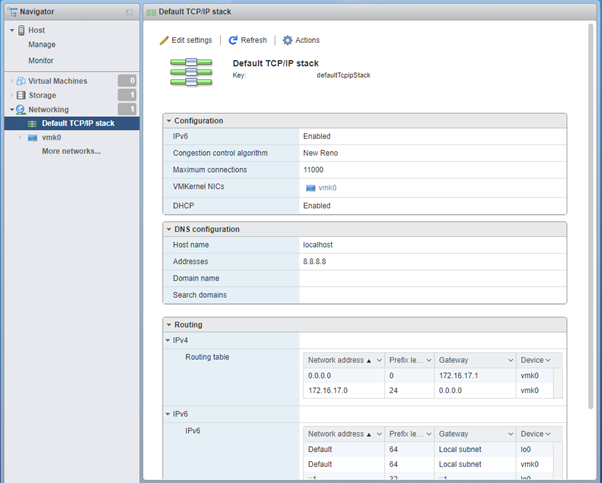Viewport: 602px width, 483px height.
Task: Open IPv6 Gateway column dropdown
Action: (x=511, y=434)
